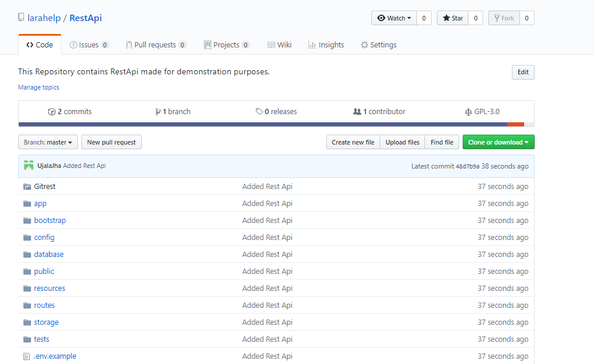595x364 pixels.
Task: Click the language statistics color bar
Action: [x=276, y=124]
